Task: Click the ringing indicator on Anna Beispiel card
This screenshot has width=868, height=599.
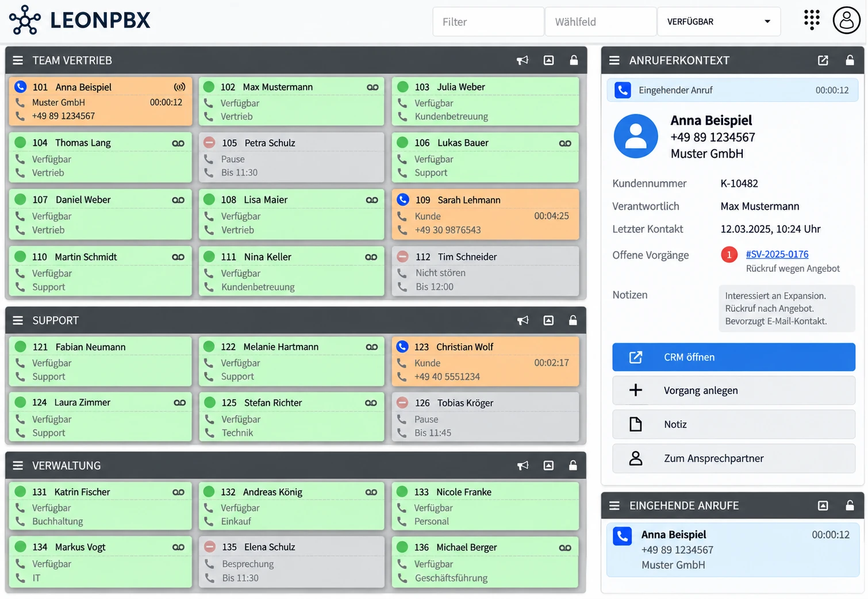Action: (x=179, y=87)
